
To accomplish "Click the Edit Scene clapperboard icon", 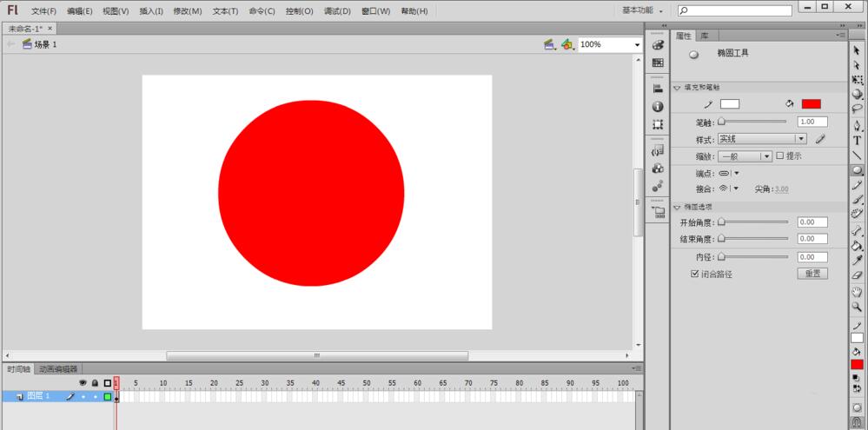I will (x=549, y=44).
